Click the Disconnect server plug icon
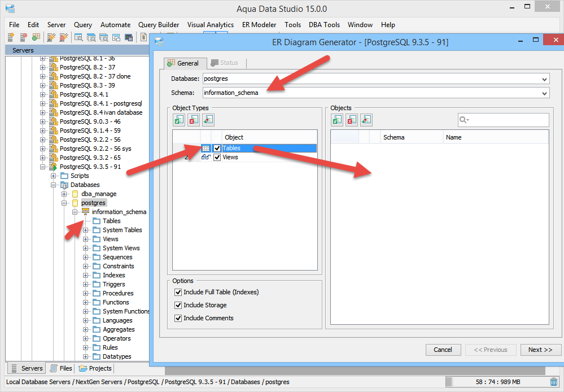564x392 pixels. (64, 37)
